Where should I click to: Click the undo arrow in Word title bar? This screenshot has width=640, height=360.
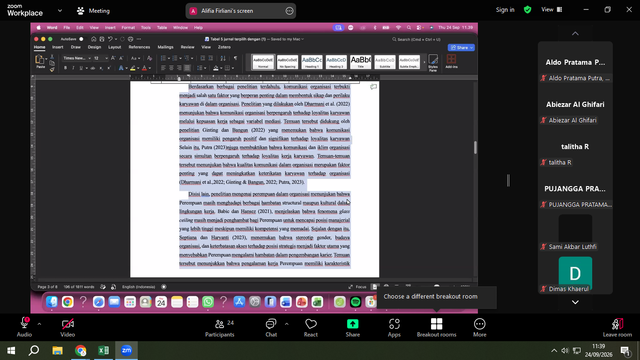tap(110, 39)
